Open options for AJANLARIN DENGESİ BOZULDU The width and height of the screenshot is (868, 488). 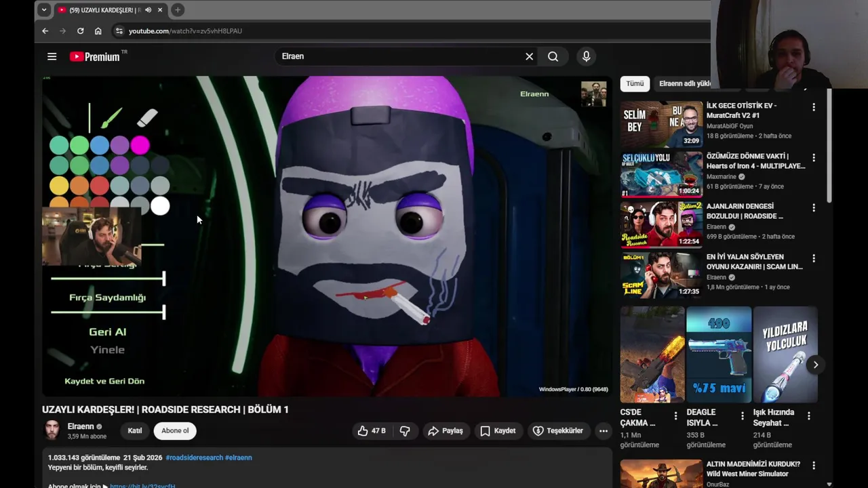pyautogui.click(x=814, y=208)
